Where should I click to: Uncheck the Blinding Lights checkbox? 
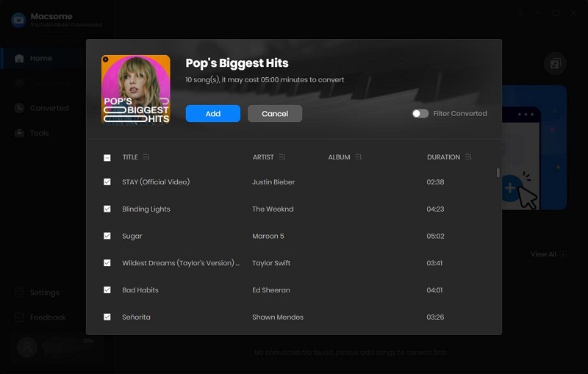tap(107, 209)
